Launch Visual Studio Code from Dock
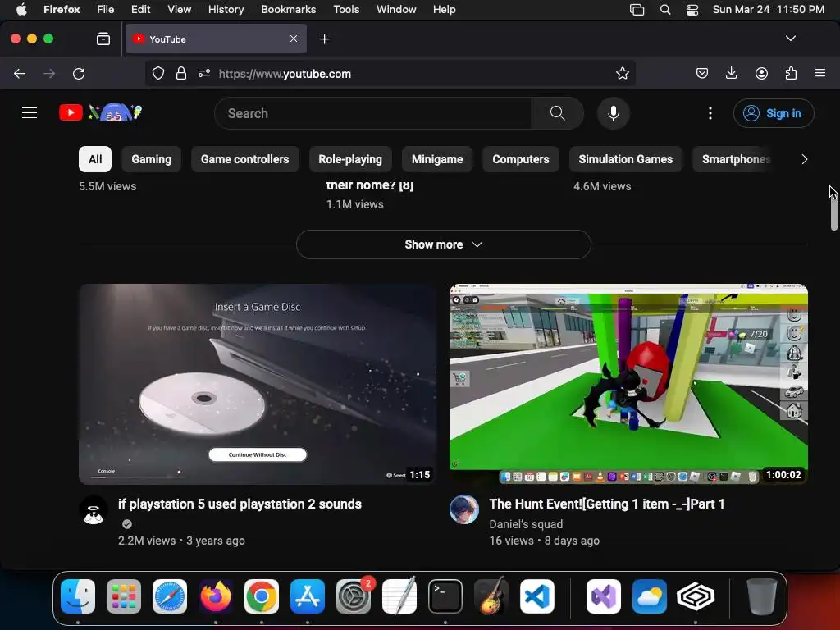 click(536, 596)
